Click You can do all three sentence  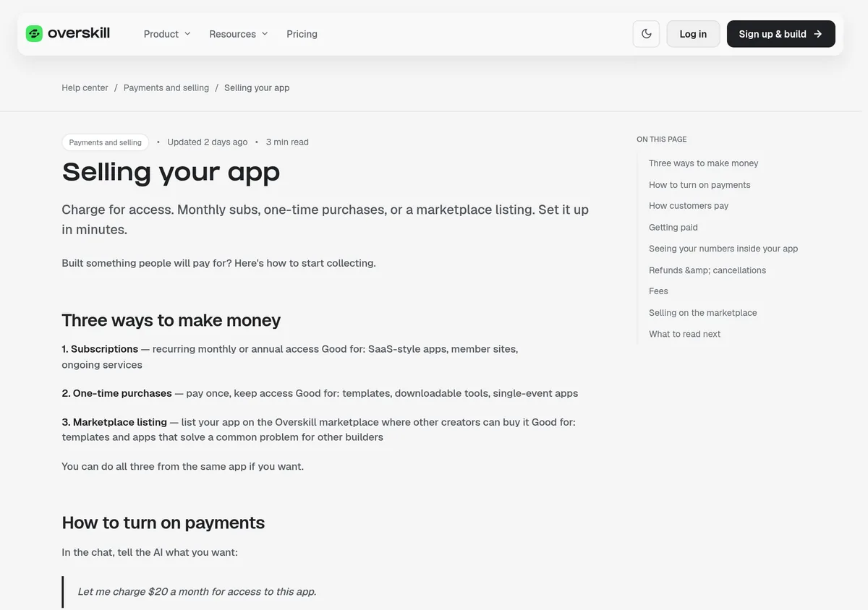coord(183,467)
